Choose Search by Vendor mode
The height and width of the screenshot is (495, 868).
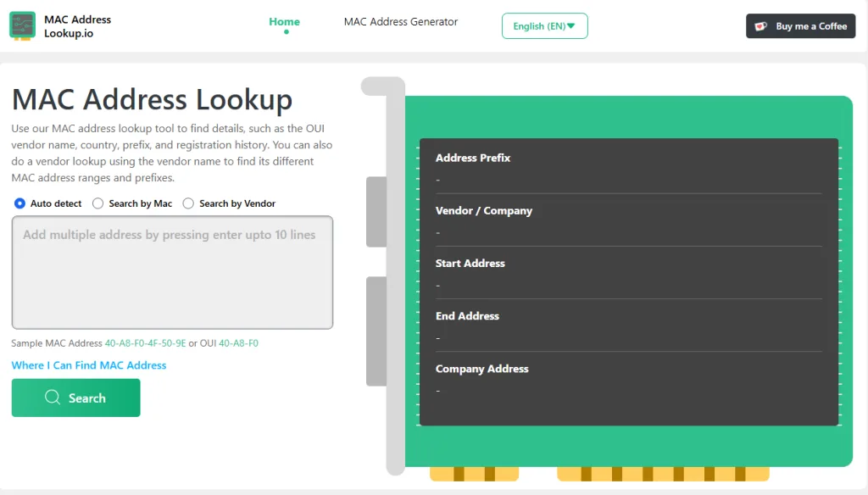187,203
